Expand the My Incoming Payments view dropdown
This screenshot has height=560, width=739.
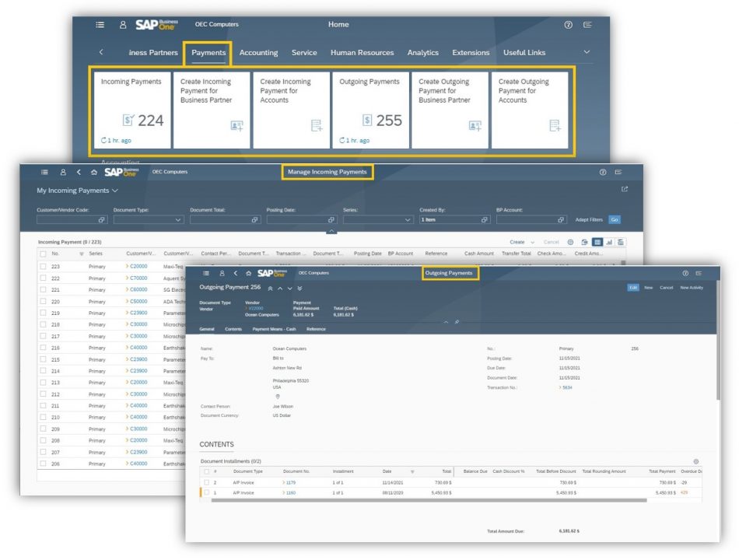[115, 191]
